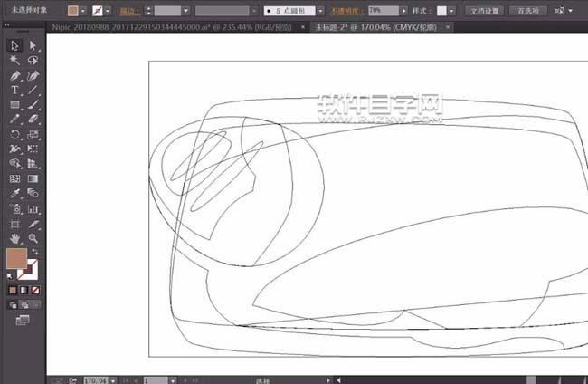Click the orange 不透明度 opacity link
This screenshot has height=384, width=588.
346,11
